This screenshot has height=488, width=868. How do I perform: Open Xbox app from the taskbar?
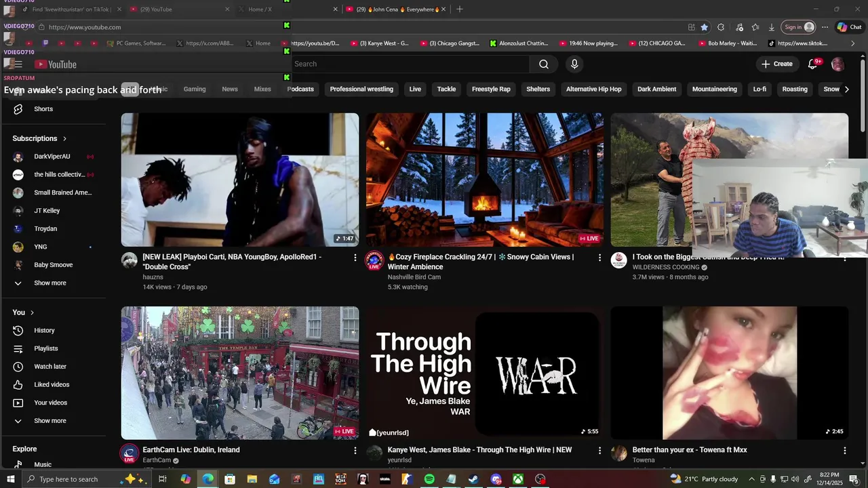click(x=518, y=479)
